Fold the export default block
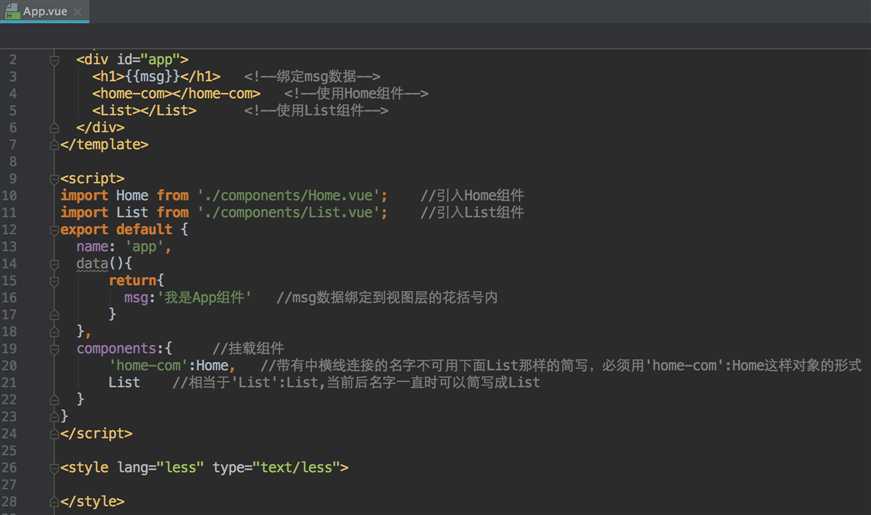871x515 pixels. (x=54, y=230)
